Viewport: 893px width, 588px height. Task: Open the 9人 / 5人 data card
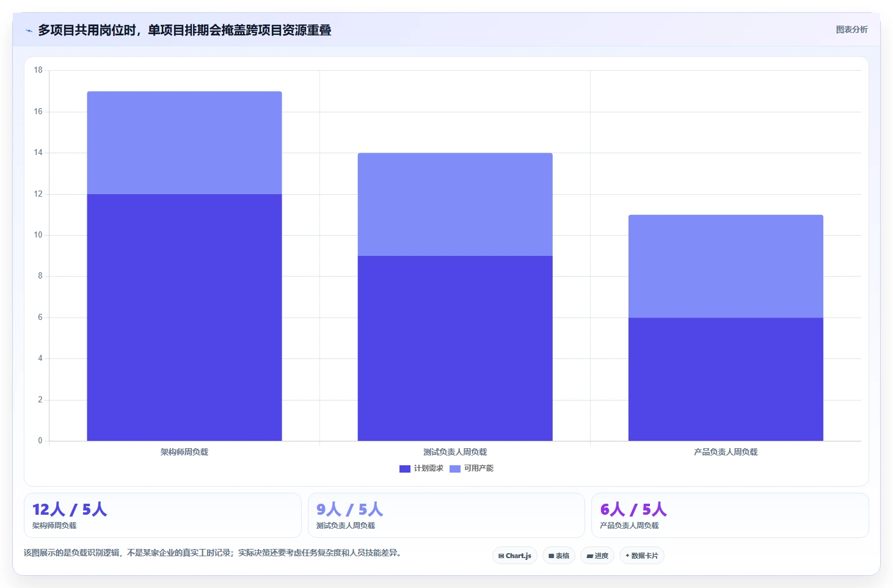pyautogui.click(x=447, y=515)
